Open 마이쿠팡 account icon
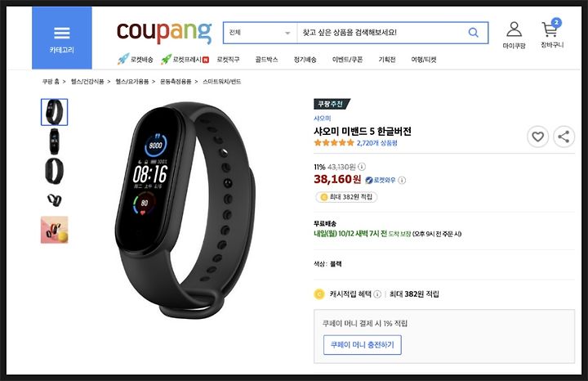 pyautogui.click(x=514, y=35)
